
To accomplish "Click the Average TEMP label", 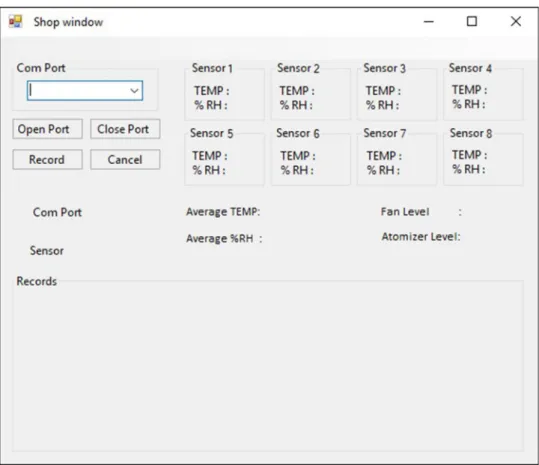I will coord(223,212).
